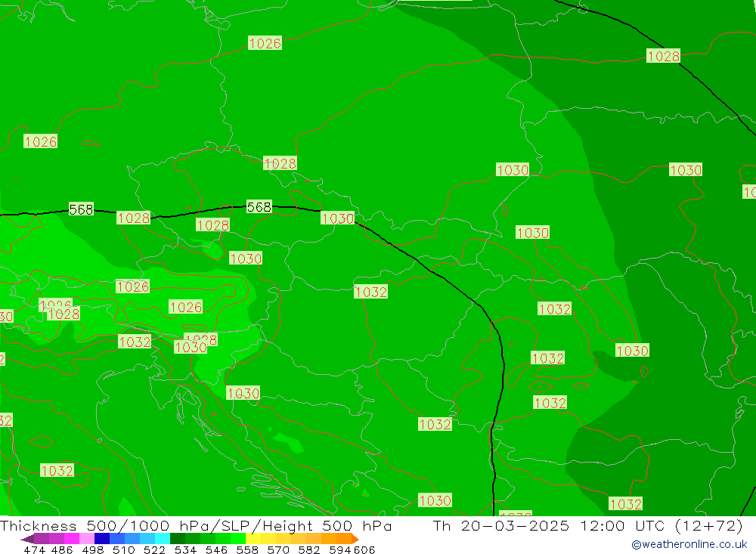This screenshot has height=554, width=756.
Task: Click the legend value 546
Action: (x=216, y=549)
